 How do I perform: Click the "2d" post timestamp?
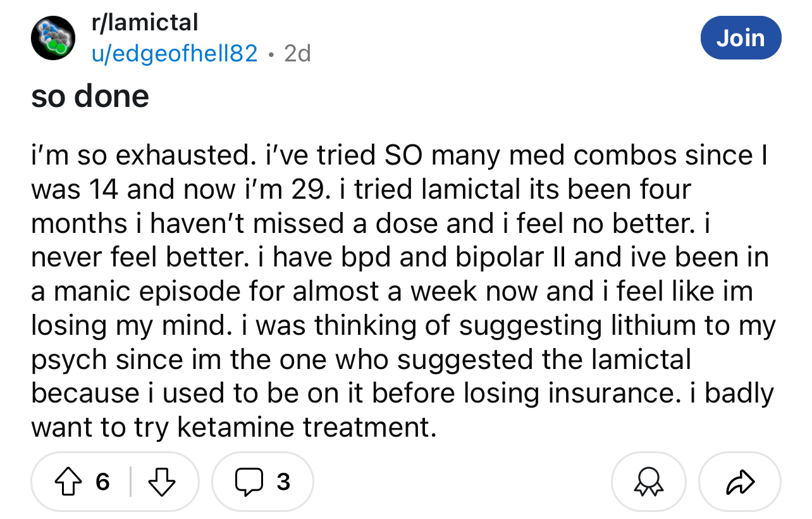pyautogui.click(x=297, y=54)
